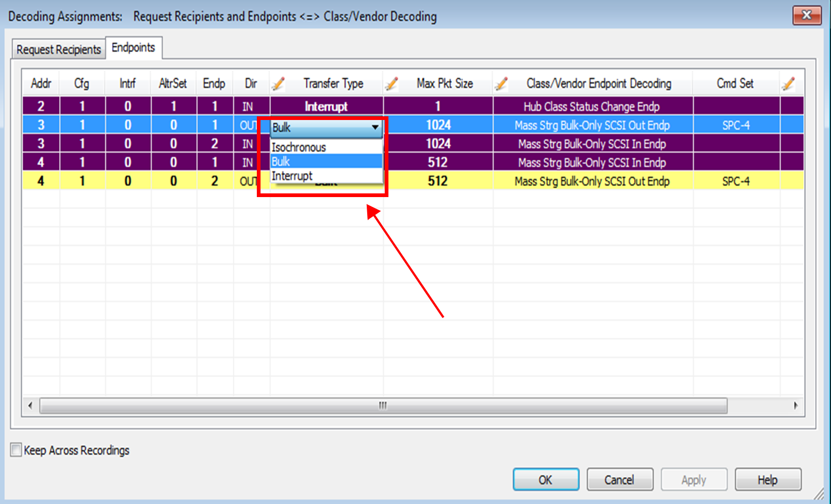Select the Endpoints tab

(x=133, y=48)
